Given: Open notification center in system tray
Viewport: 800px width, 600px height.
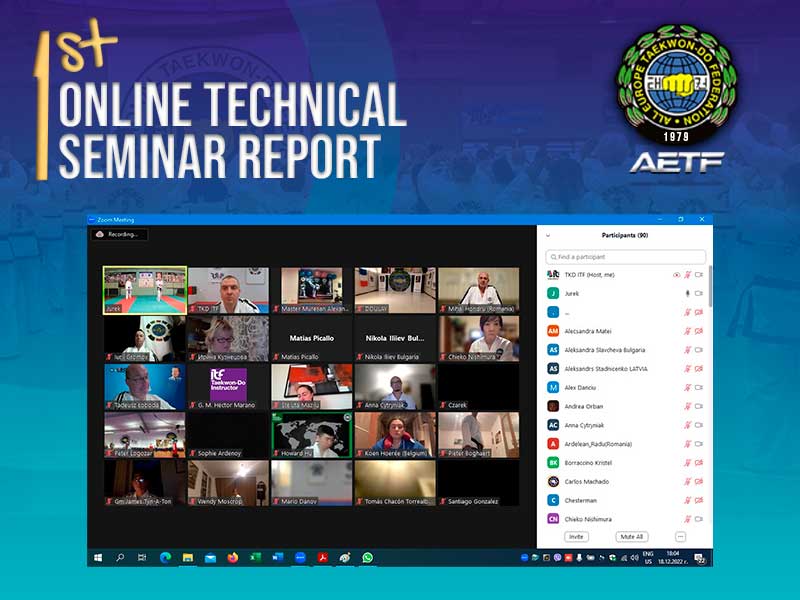Looking at the screenshot, I should pyautogui.click(x=700, y=558).
